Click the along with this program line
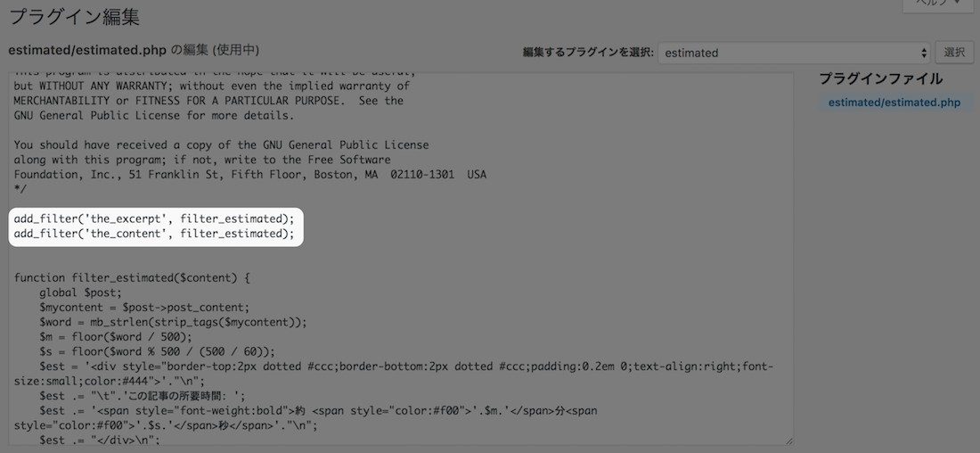 point(202,160)
